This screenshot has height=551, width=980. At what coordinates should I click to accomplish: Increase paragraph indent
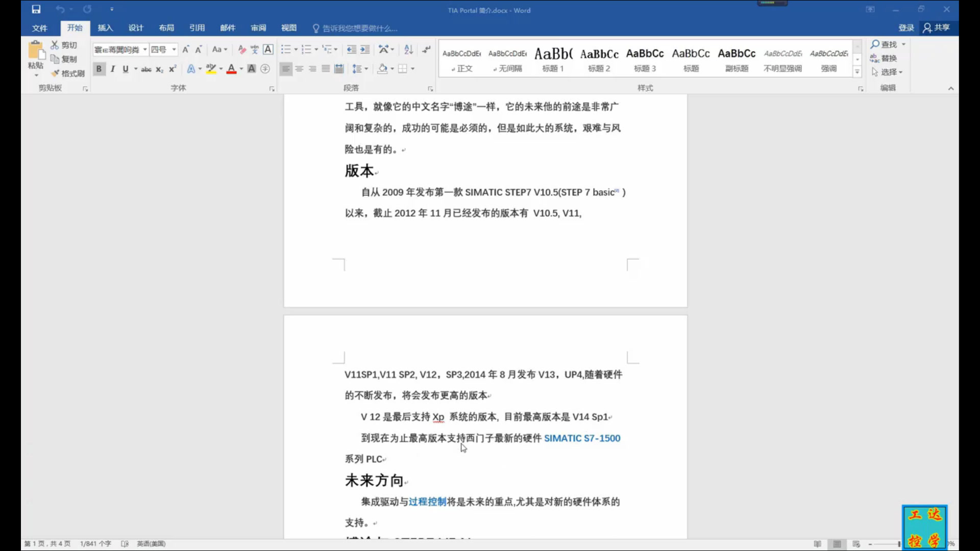(365, 49)
